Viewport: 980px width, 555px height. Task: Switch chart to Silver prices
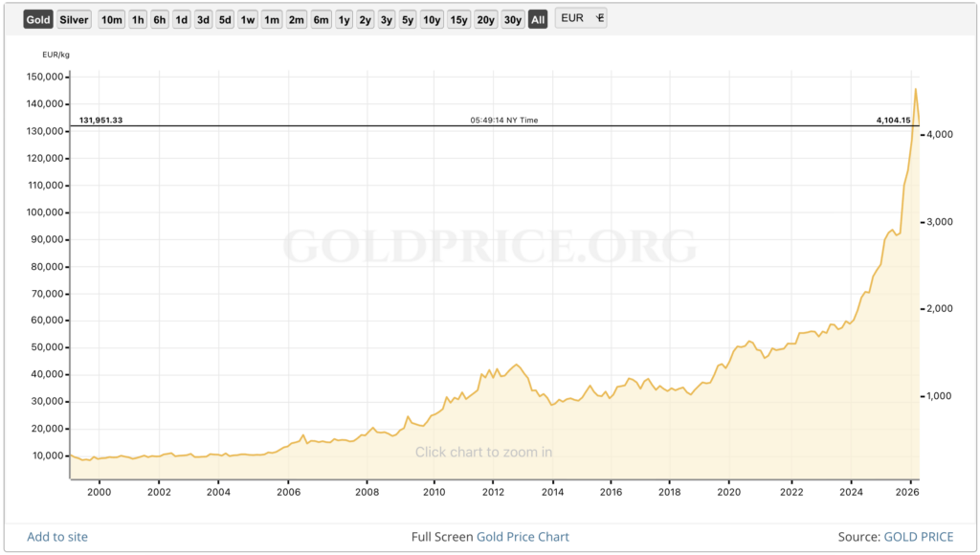(x=74, y=19)
